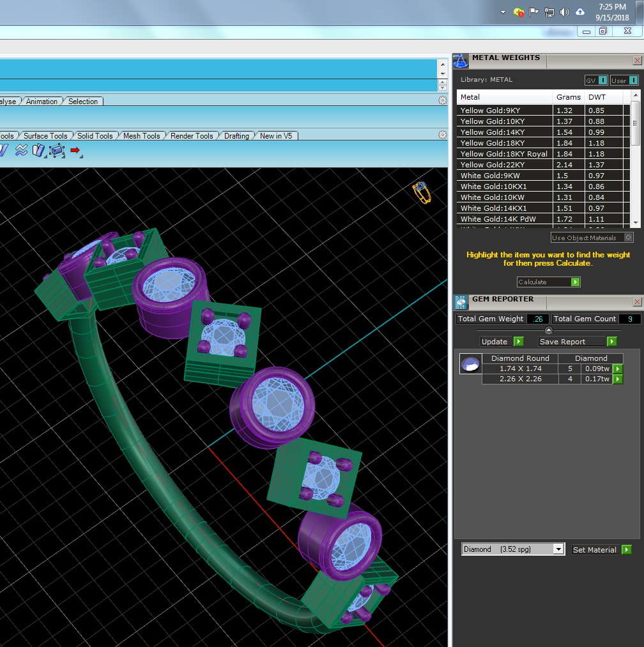Click the 1.74 X 1.74 gem size cell
Image resolution: width=644 pixels, height=647 pixels.
pyautogui.click(x=520, y=369)
